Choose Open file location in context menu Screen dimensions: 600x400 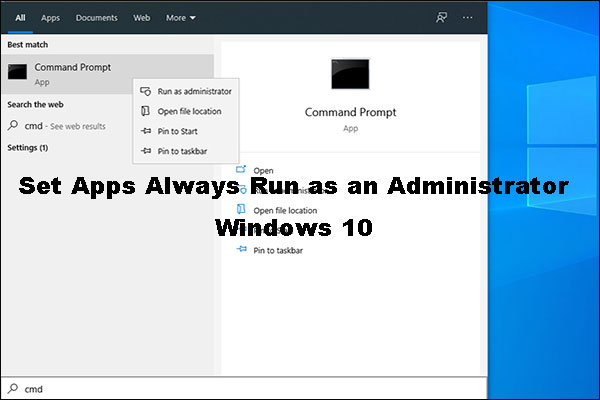click(x=186, y=111)
